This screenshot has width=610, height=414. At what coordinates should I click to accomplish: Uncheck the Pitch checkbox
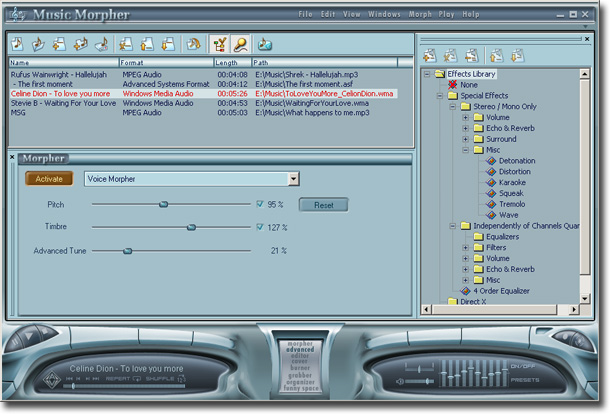tap(260, 204)
